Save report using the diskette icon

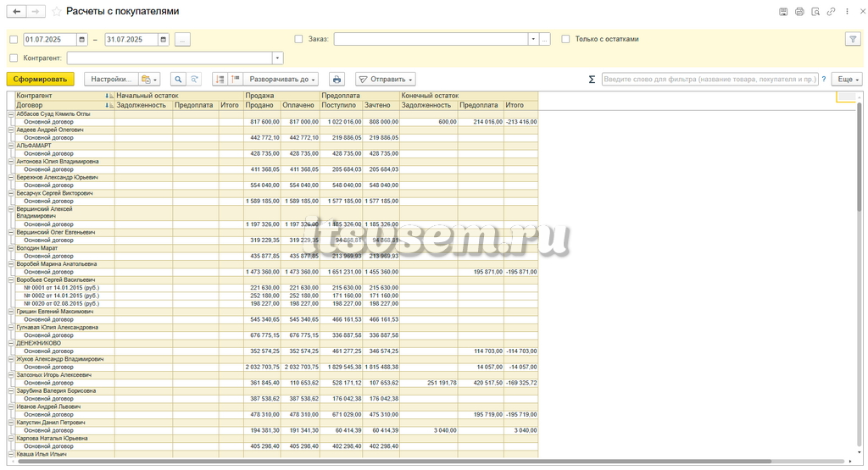(x=782, y=12)
